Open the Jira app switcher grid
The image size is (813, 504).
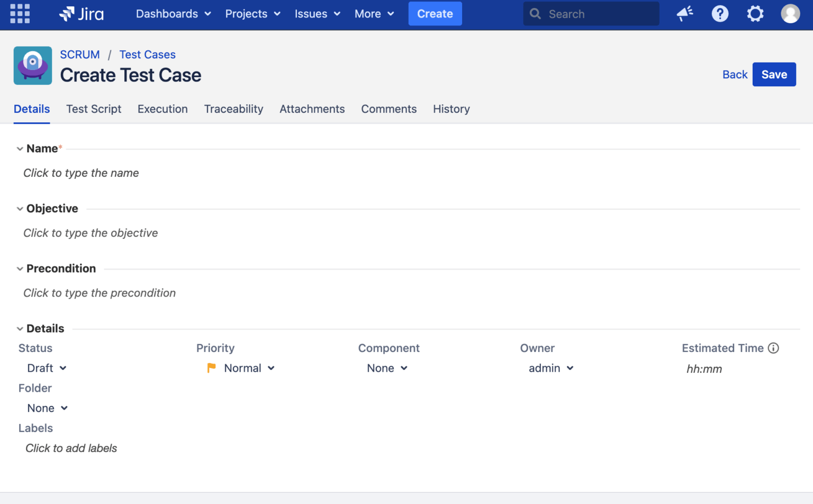pos(20,13)
